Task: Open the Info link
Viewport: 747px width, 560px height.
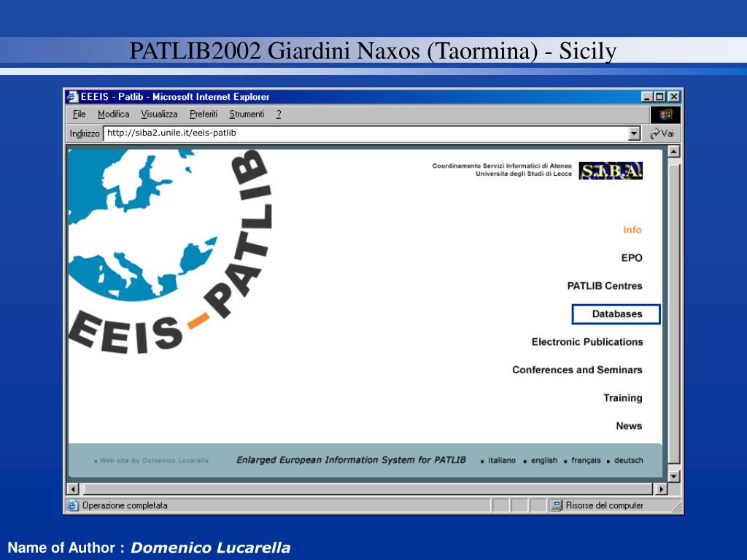Action: (x=632, y=230)
